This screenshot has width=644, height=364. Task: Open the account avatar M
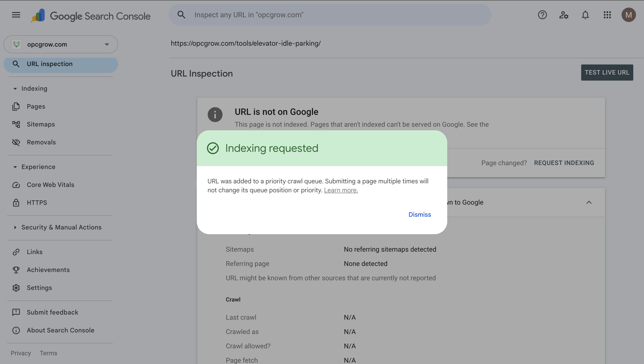[x=629, y=15]
